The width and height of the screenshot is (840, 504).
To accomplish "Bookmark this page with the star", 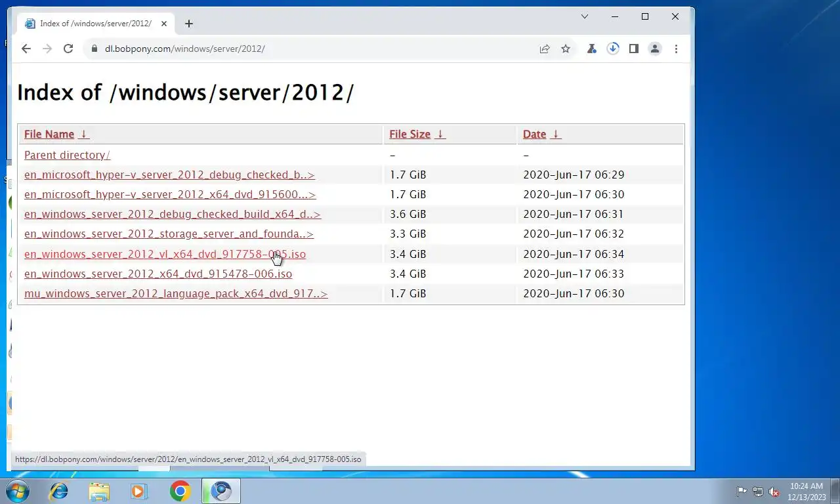I will click(x=566, y=49).
